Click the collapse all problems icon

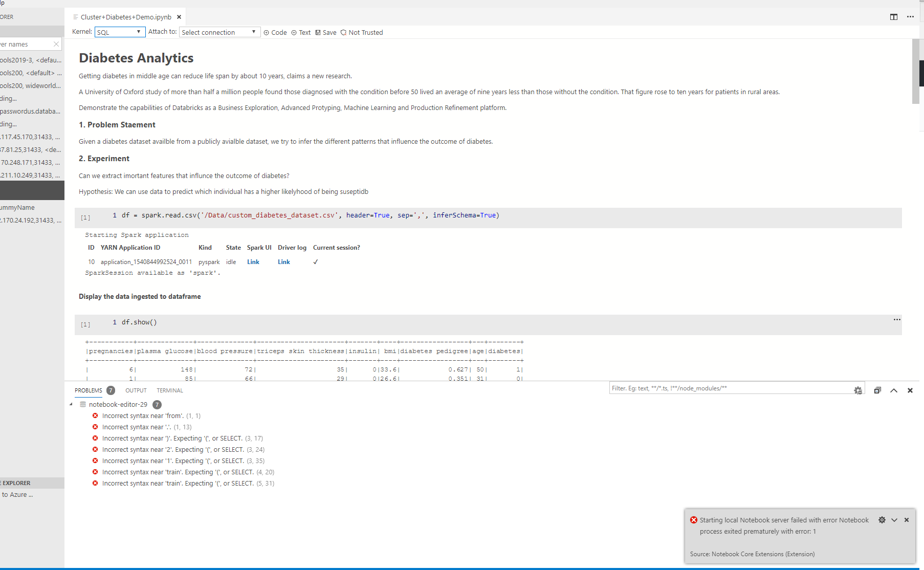(x=877, y=390)
